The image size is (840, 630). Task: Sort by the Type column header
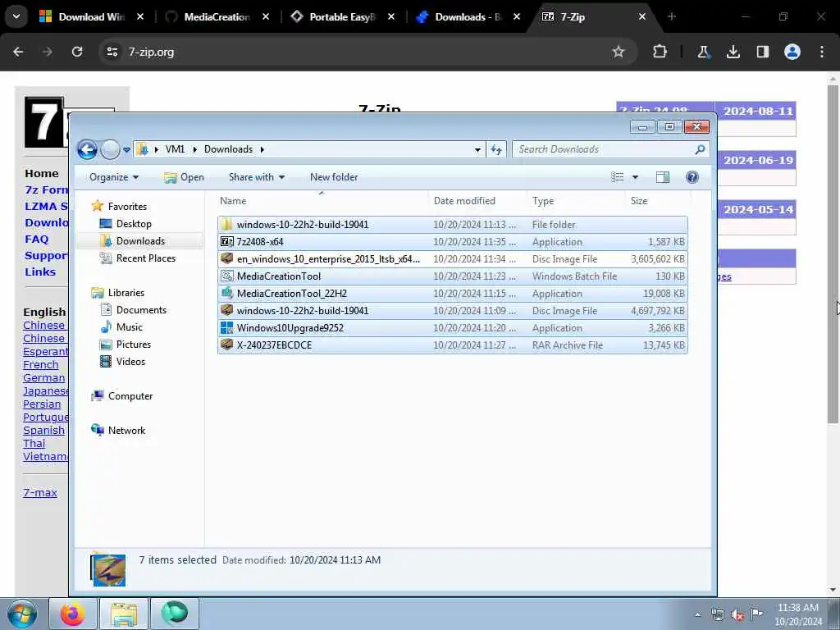point(577,201)
